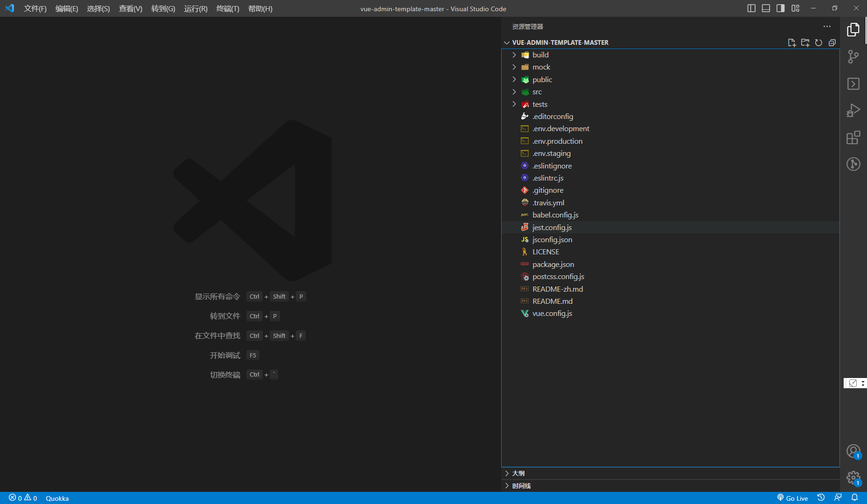Click the feedback icon in status bar
The width and height of the screenshot is (867, 504).
(x=838, y=498)
